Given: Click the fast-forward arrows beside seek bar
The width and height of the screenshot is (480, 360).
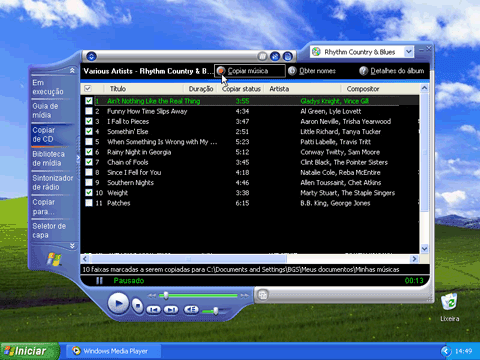Looking at the screenshot, I should pyautogui.click(x=245, y=295).
